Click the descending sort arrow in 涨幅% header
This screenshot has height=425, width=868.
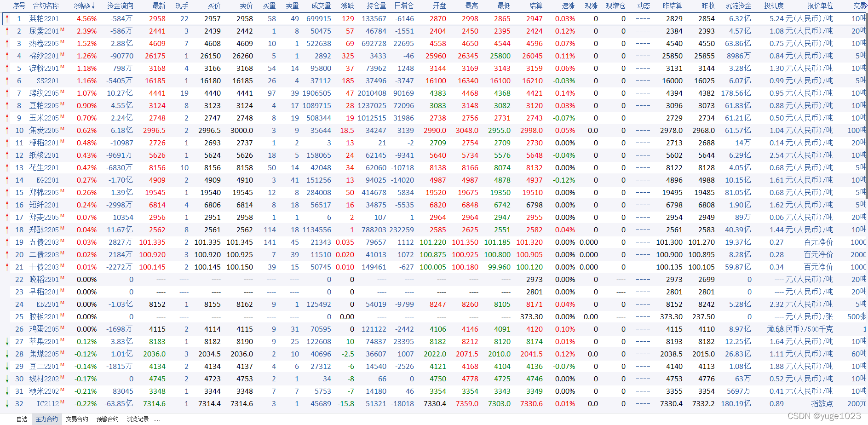93,6
